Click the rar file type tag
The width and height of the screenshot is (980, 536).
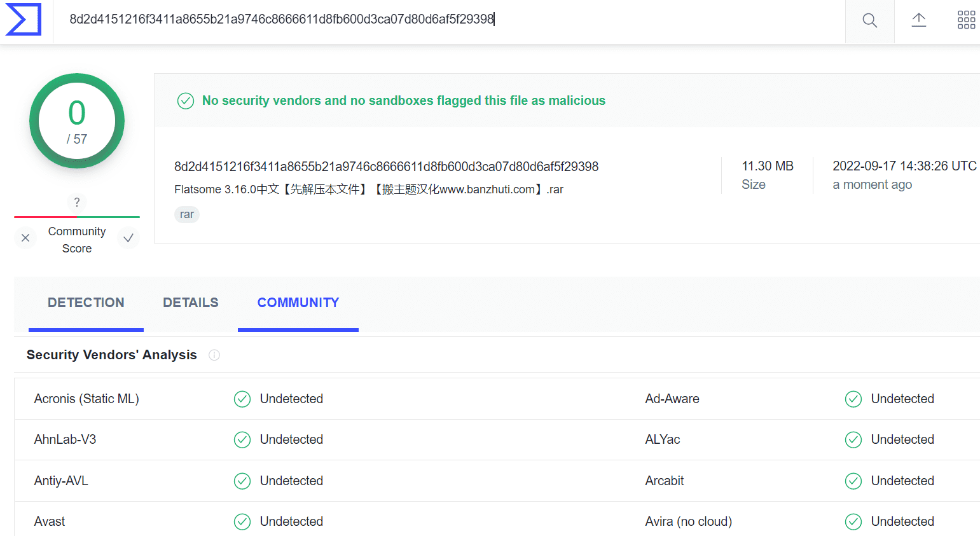(x=187, y=214)
